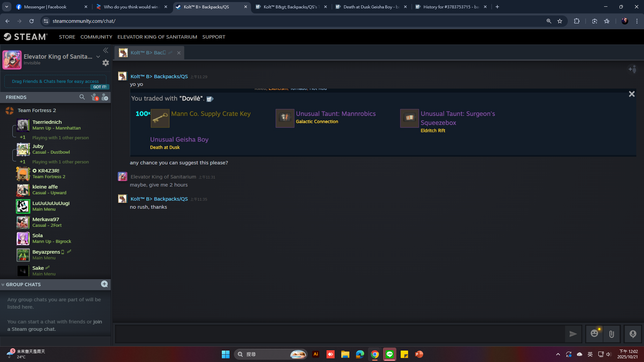Open the friends list settings gear

(105, 63)
